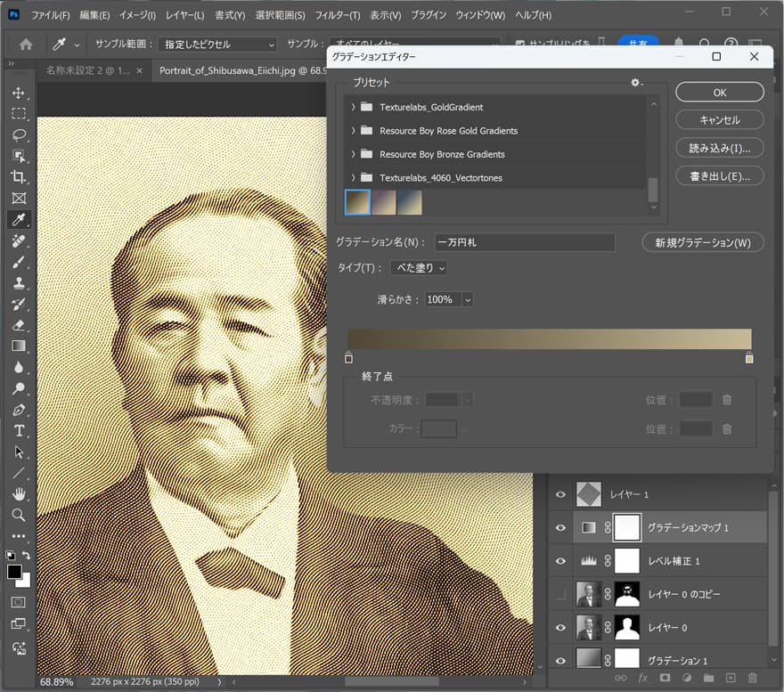Select the right beige color stop
The width and height of the screenshot is (784, 692).
coord(749,358)
